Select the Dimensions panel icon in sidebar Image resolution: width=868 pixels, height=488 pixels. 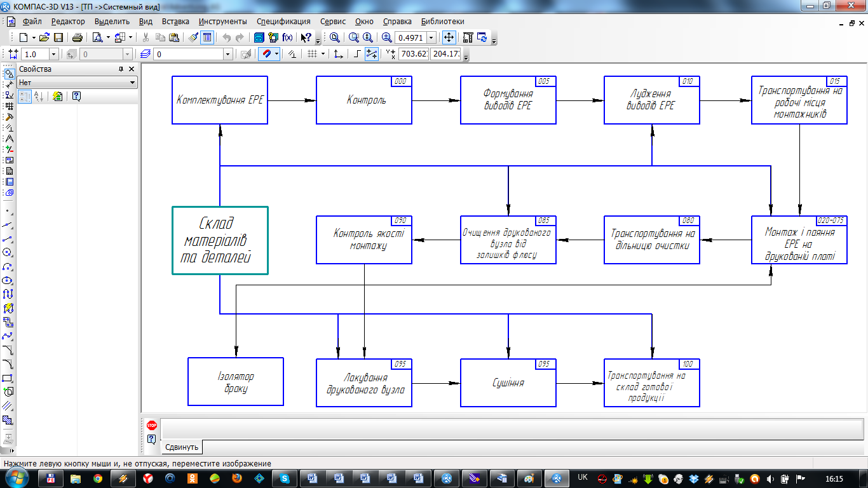tap(9, 85)
